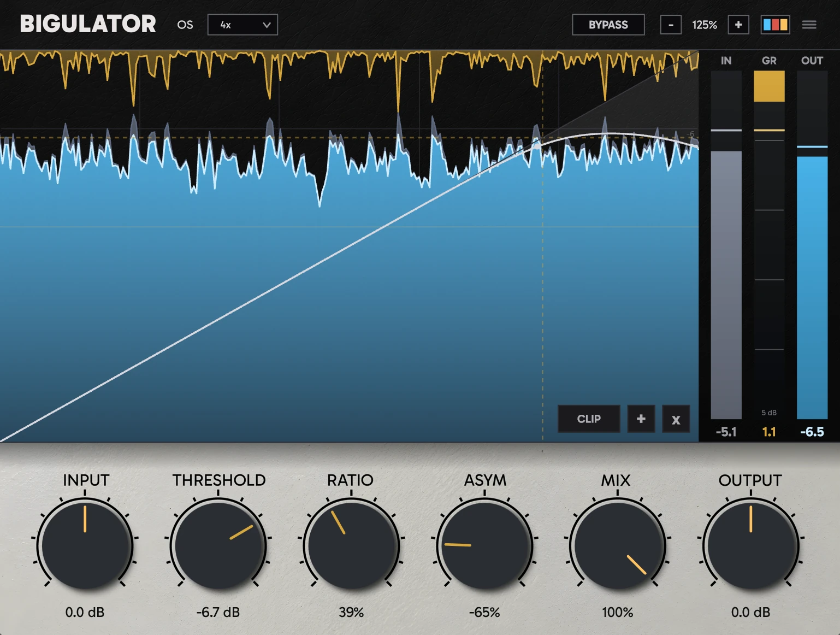This screenshot has width=840, height=635.
Task: Select the 39% ratio value
Action: (x=351, y=612)
